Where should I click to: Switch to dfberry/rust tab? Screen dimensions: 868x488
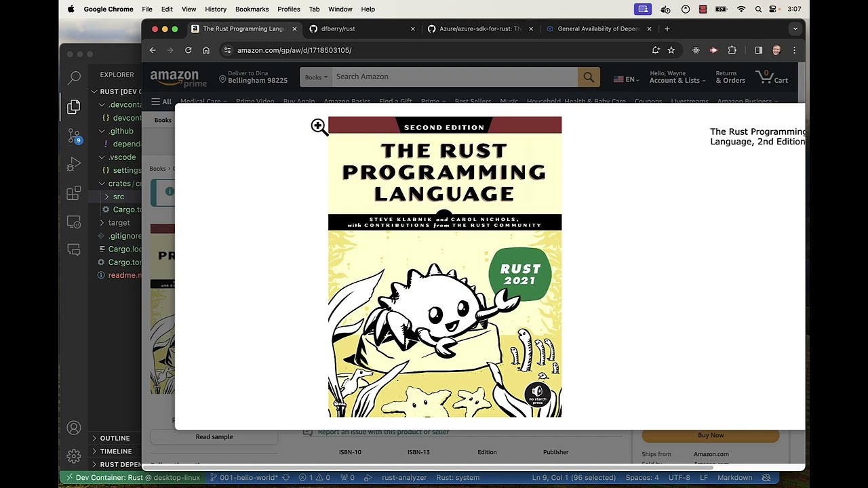[x=361, y=29]
